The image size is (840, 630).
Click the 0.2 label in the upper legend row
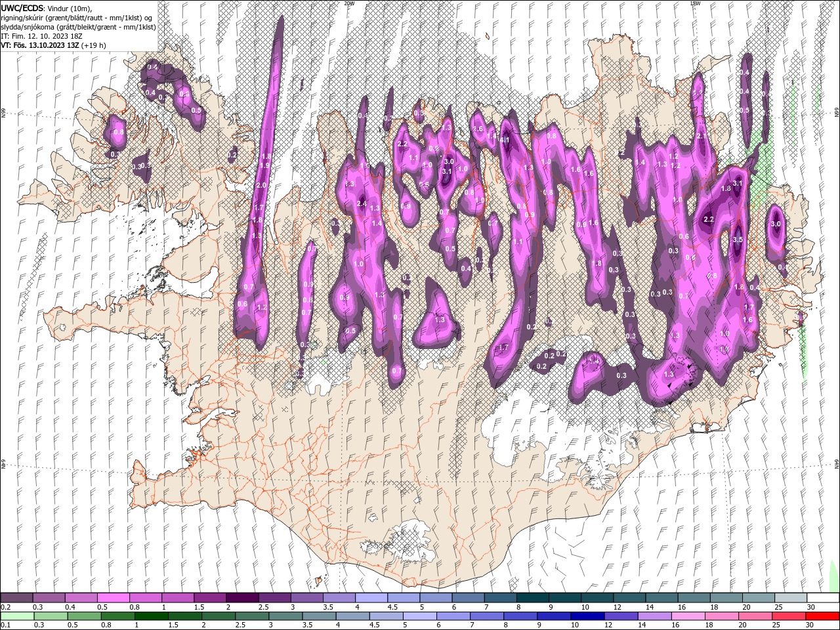point(5,606)
